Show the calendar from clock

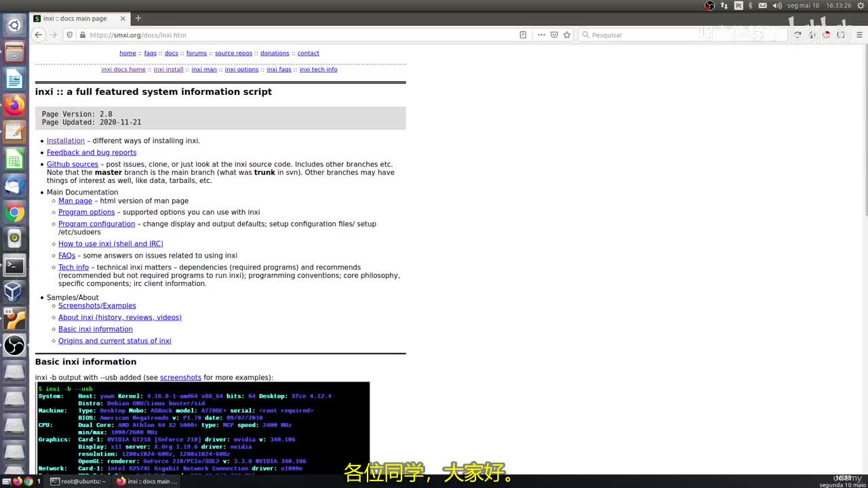tap(818, 5)
